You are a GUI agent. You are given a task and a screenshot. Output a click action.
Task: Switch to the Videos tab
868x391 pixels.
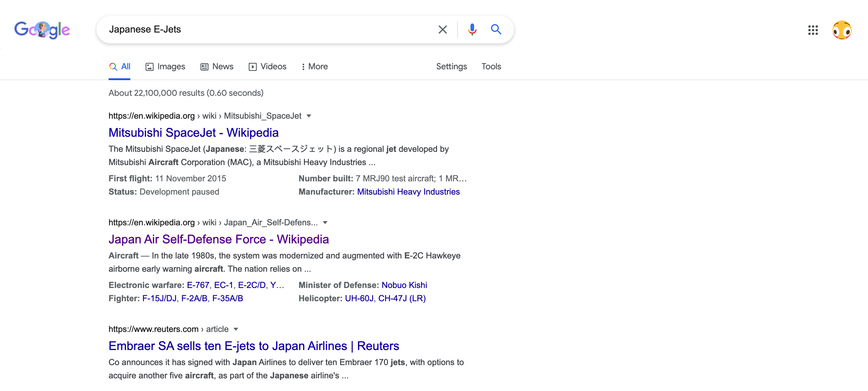coord(268,67)
